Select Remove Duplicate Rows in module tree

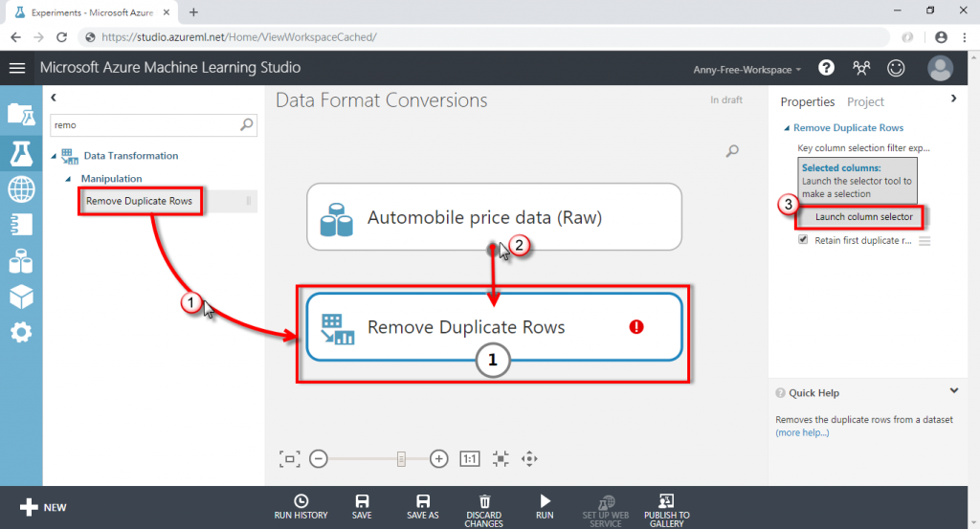click(140, 201)
